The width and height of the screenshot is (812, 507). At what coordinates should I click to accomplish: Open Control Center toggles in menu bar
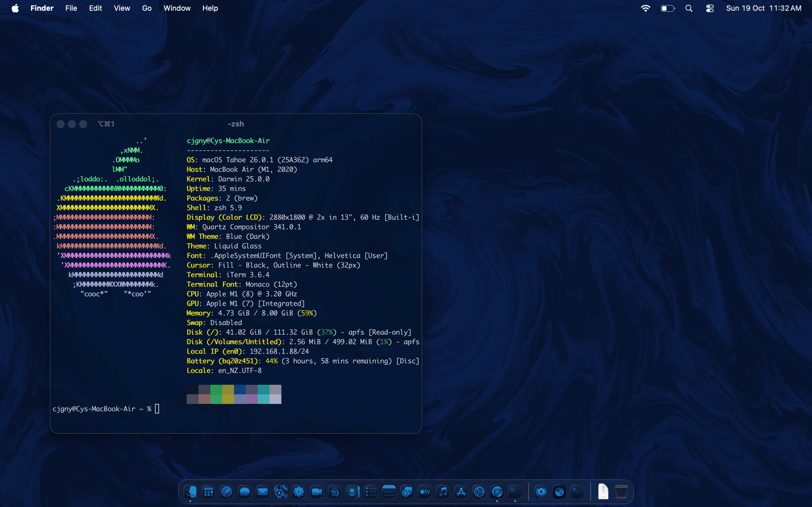point(710,8)
